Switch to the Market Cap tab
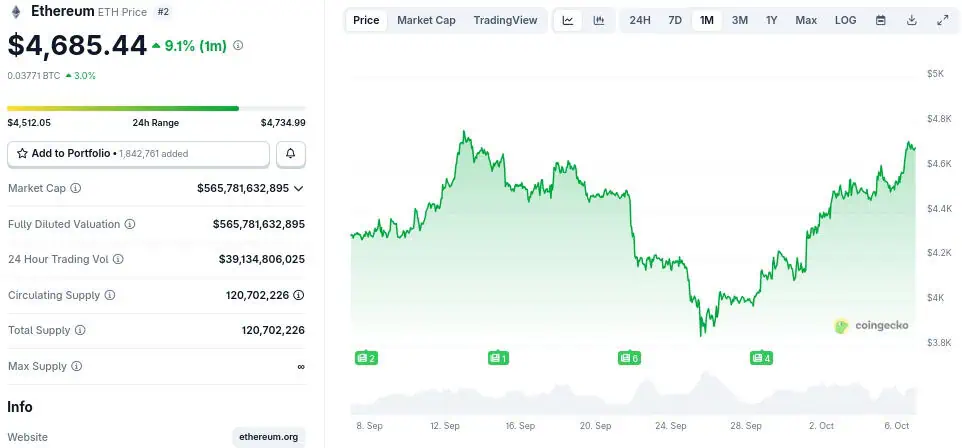 [426, 20]
